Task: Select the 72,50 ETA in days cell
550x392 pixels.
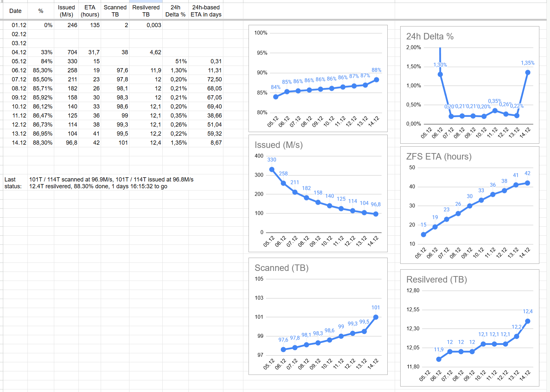Action: (x=214, y=79)
